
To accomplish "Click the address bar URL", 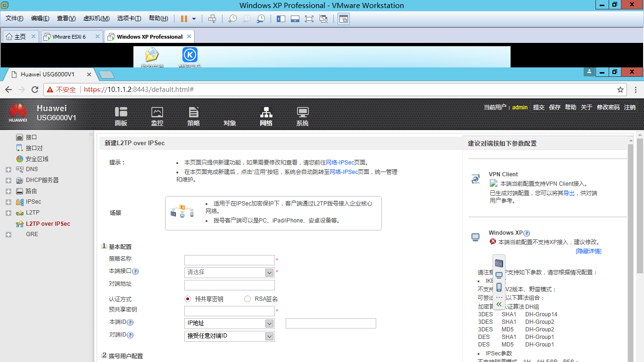I will [139, 90].
